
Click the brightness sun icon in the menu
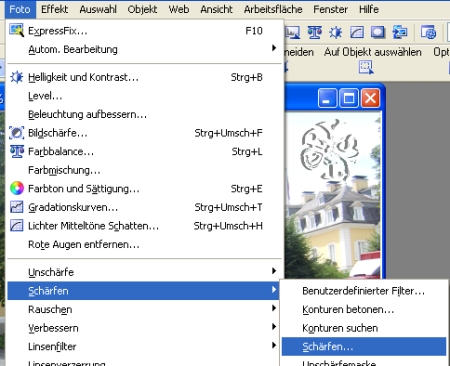coord(16,77)
